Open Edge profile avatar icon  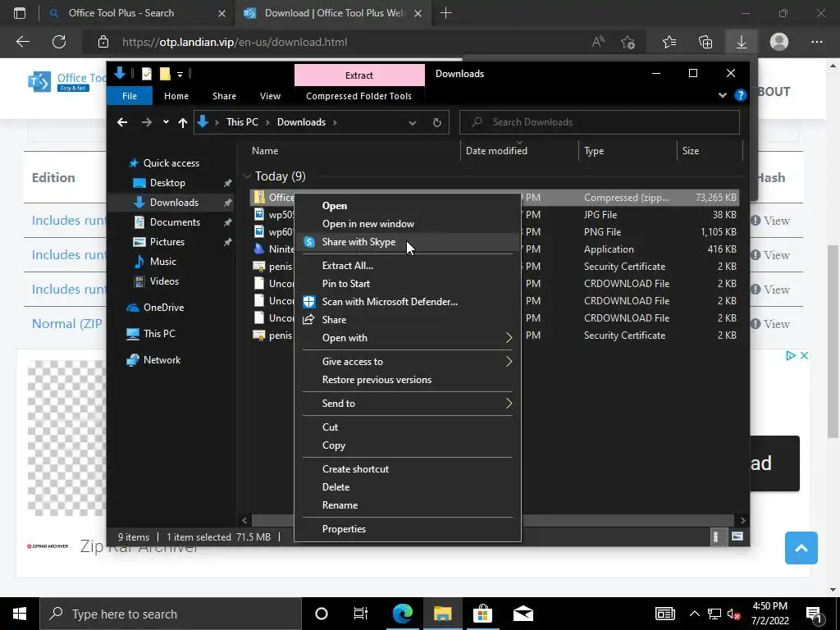pyautogui.click(x=779, y=42)
